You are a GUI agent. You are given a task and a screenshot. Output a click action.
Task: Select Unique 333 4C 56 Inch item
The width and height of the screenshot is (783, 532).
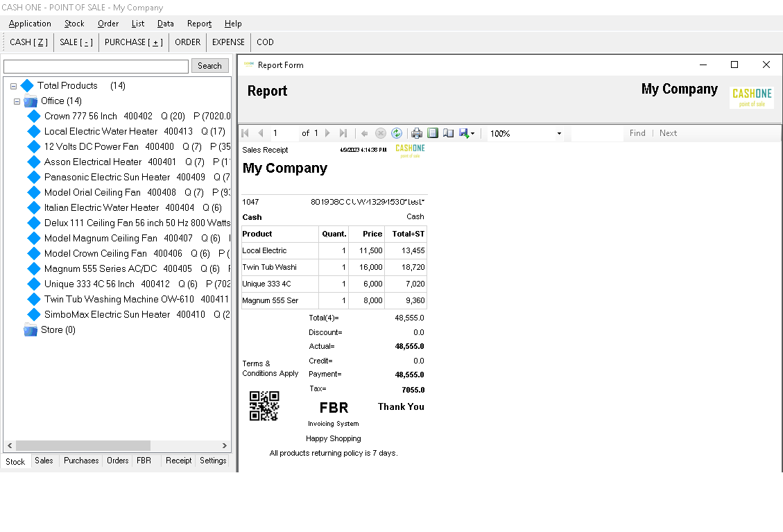tap(137, 284)
